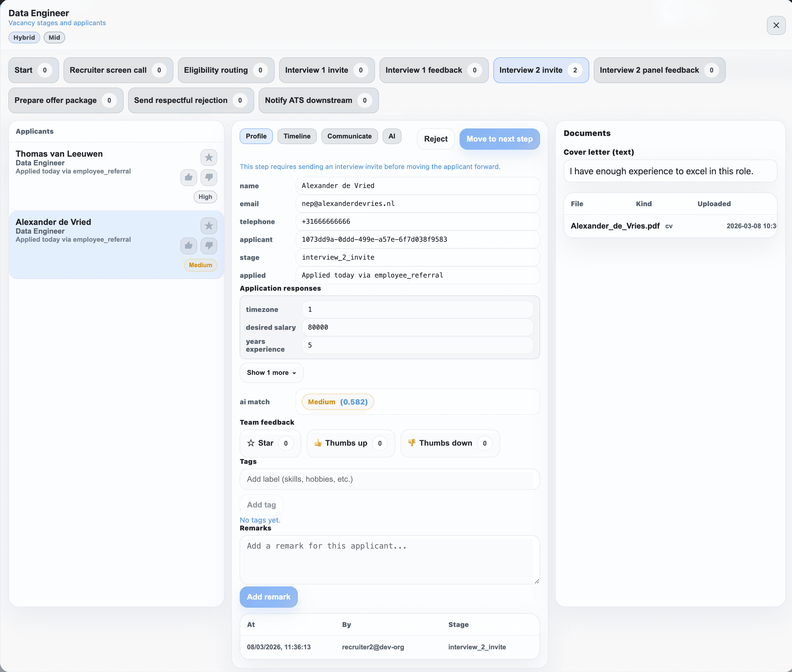Give Thomas van Leeuwen a thumbs up
792x672 pixels.
[x=188, y=178]
